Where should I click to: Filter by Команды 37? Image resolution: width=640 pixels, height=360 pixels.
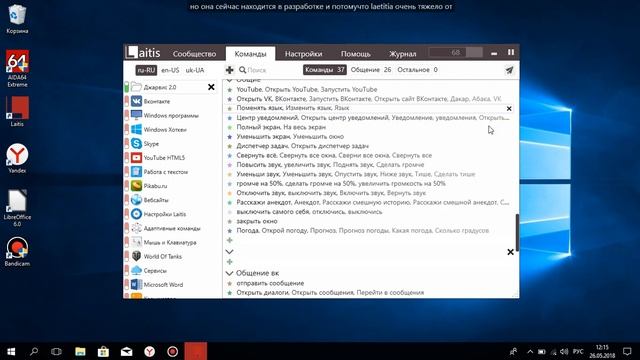pyautogui.click(x=324, y=70)
